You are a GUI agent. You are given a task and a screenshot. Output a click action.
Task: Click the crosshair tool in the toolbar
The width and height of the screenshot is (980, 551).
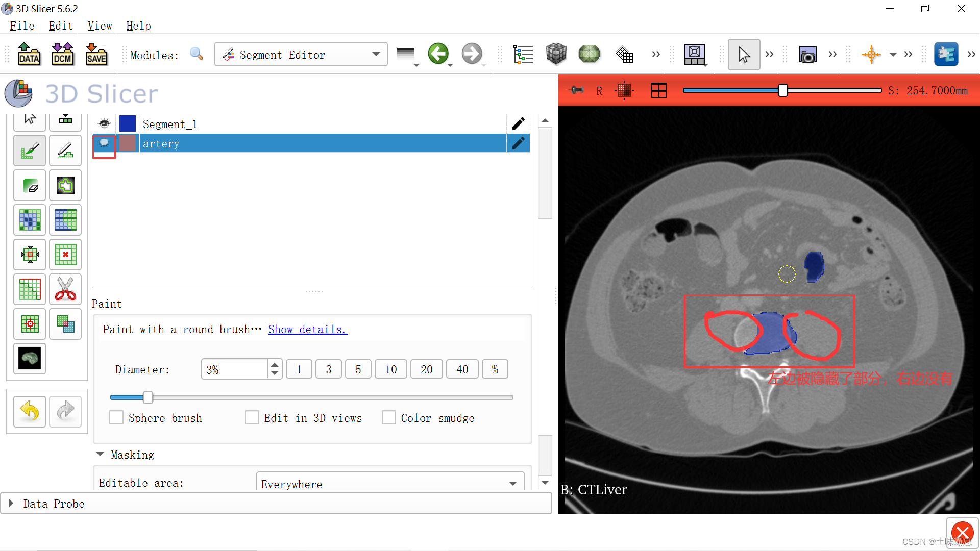pyautogui.click(x=871, y=54)
